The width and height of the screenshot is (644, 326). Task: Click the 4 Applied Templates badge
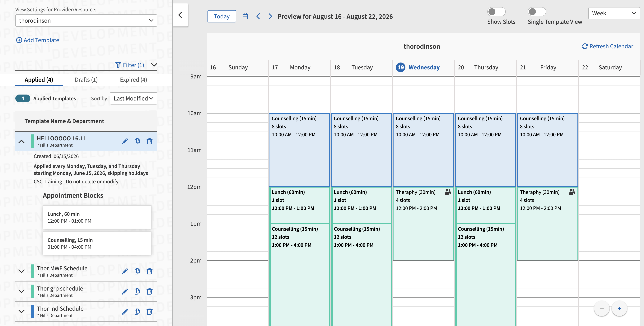coord(23,99)
